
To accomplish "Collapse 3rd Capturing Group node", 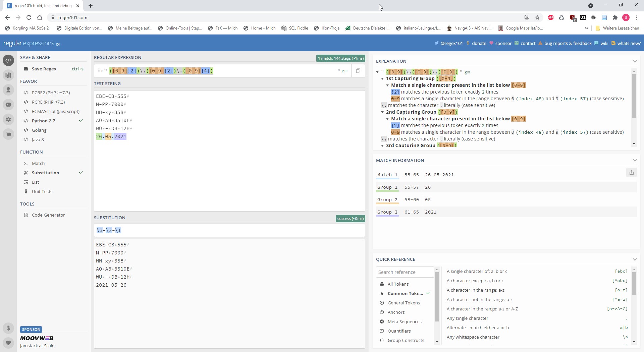I will point(382,145).
